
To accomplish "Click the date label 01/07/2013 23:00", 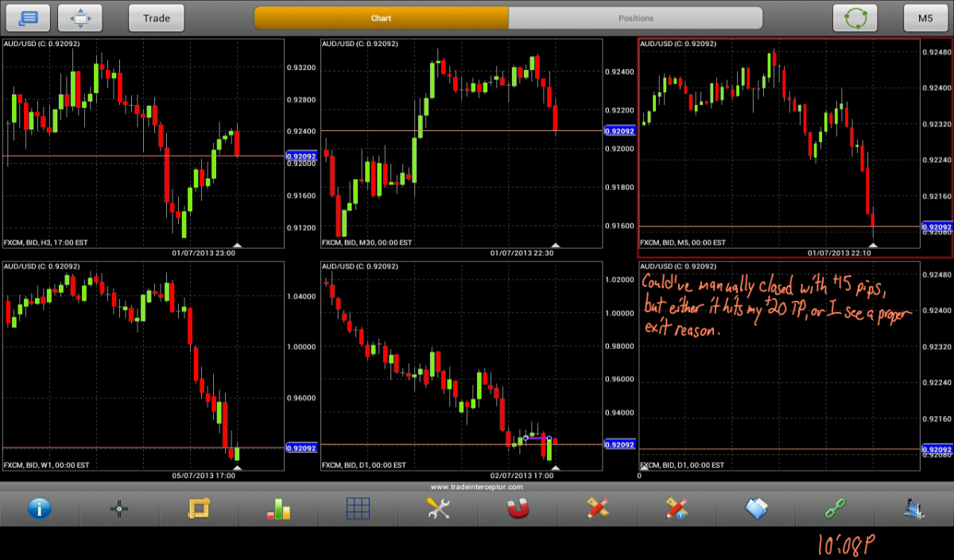I will point(204,253).
